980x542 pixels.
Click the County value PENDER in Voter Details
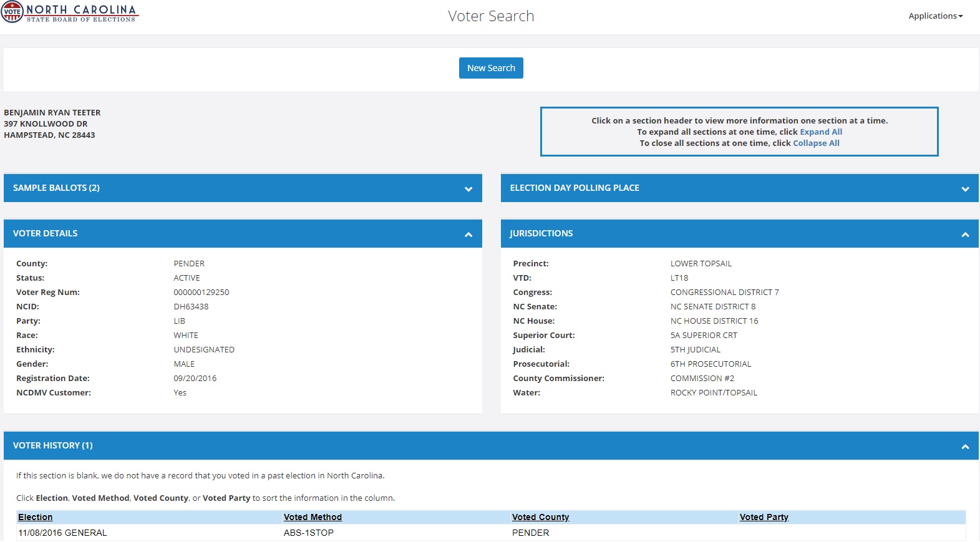coord(189,264)
